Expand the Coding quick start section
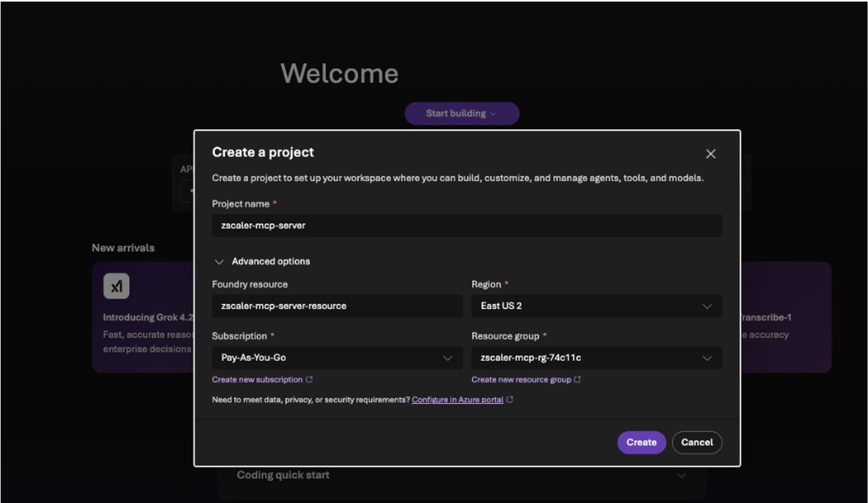This screenshot has width=868, height=503. 681,476
